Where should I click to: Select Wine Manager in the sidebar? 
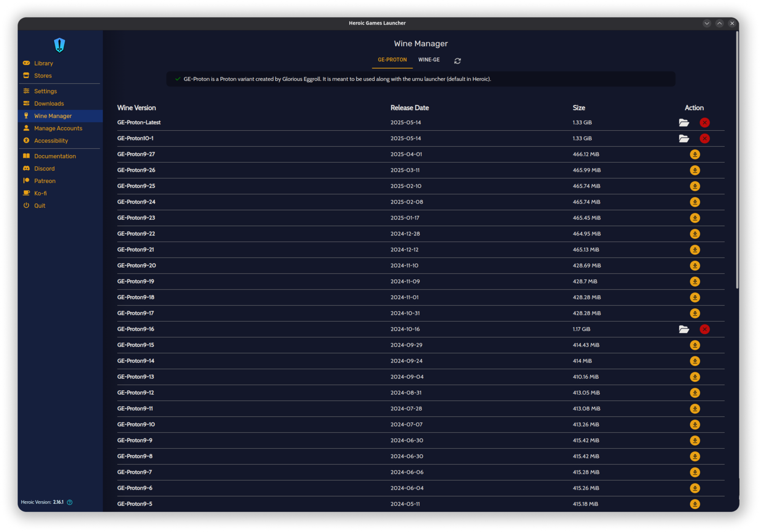pos(60,116)
